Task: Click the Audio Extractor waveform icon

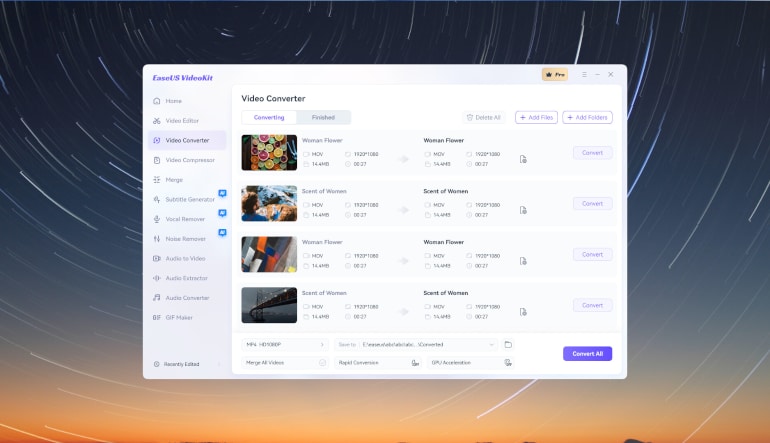Action: [x=157, y=278]
